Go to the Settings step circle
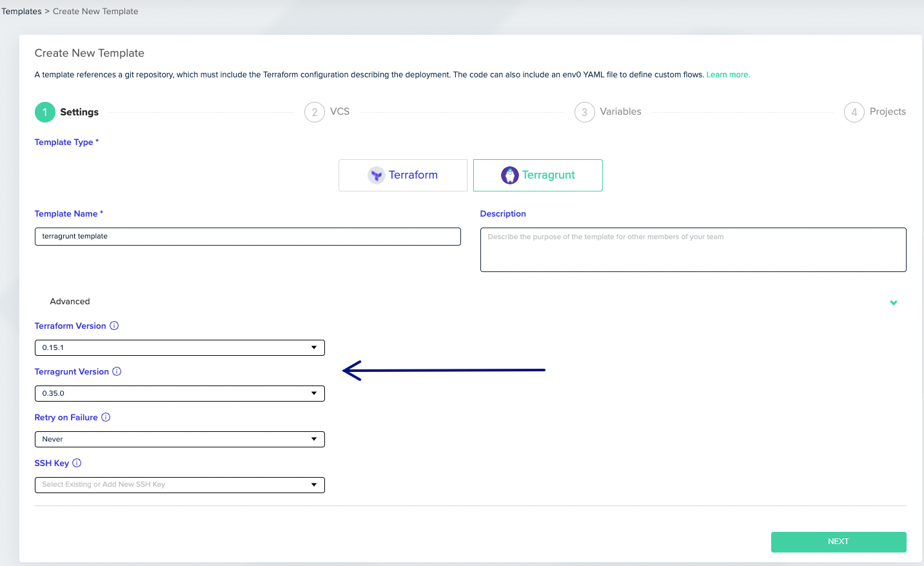The width and height of the screenshot is (924, 566). 45,112
